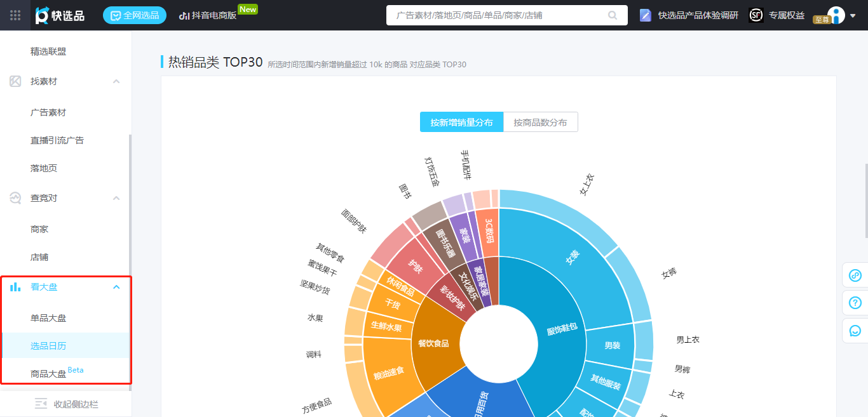Click the 收起侧边栏 collapse icon
This screenshot has width=868, height=417.
tap(41, 404)
